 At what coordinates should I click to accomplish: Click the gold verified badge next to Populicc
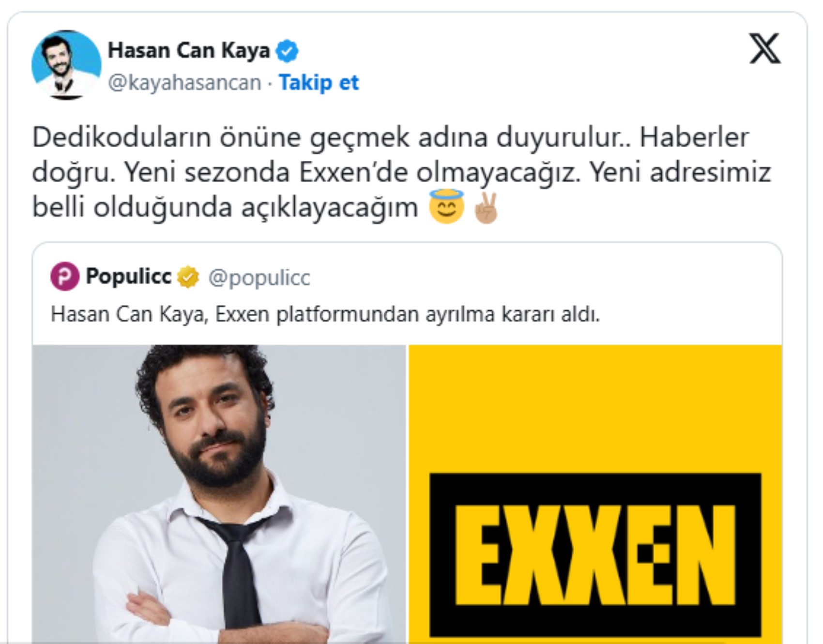pos(188,277)
